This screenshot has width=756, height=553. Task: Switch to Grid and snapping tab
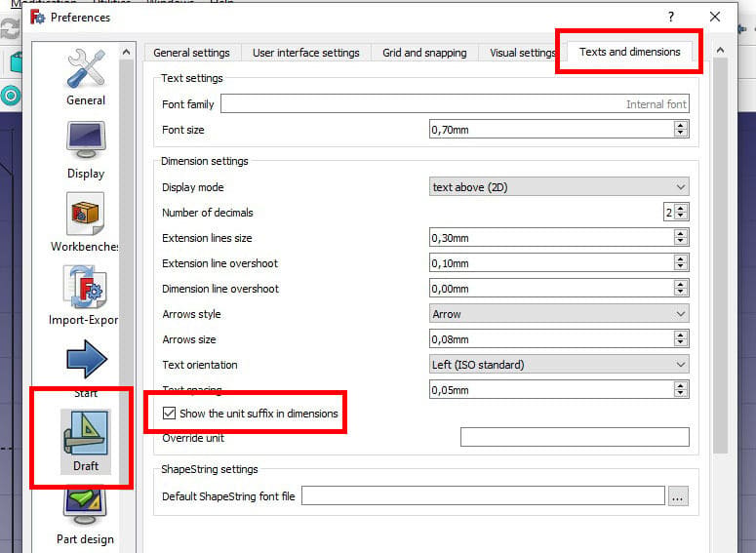click(424, 53)
